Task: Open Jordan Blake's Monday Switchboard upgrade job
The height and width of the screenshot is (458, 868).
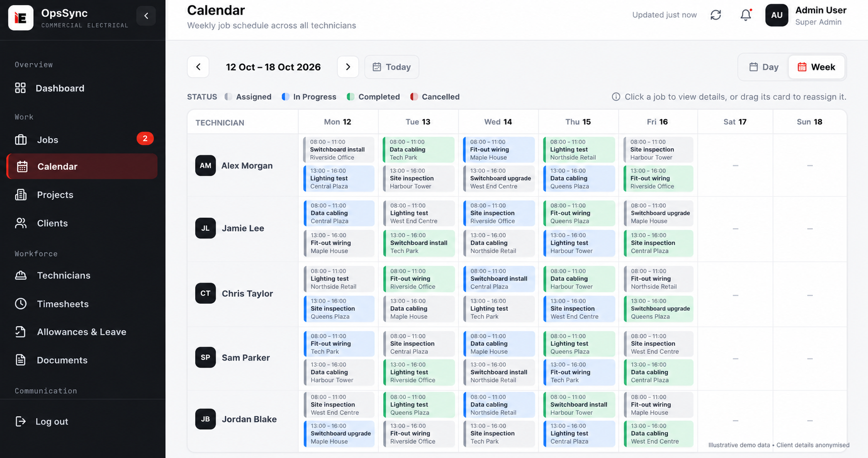Action: pyautogui.click(x=339, y=433)
